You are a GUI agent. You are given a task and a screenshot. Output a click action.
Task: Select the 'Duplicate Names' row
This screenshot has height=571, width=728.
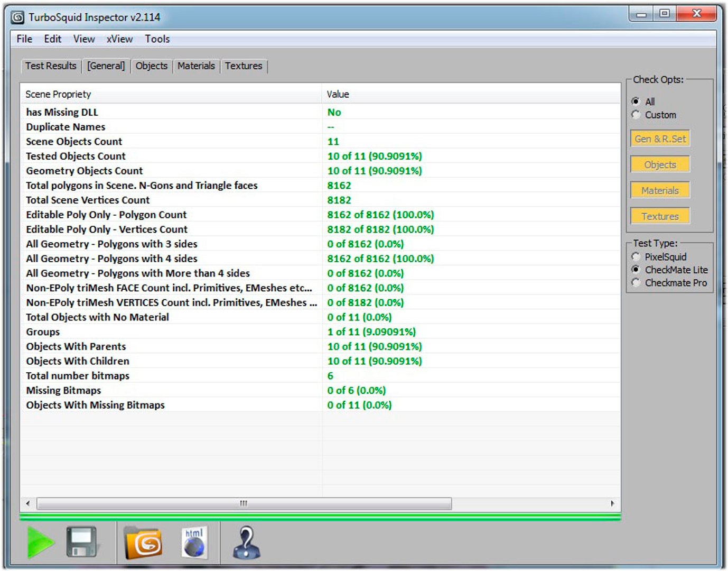[320, 127]
